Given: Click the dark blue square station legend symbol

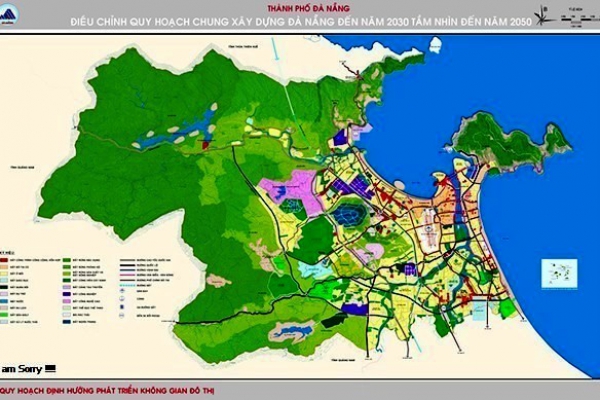Looking at the screenshot, I should tap(122, 307).
